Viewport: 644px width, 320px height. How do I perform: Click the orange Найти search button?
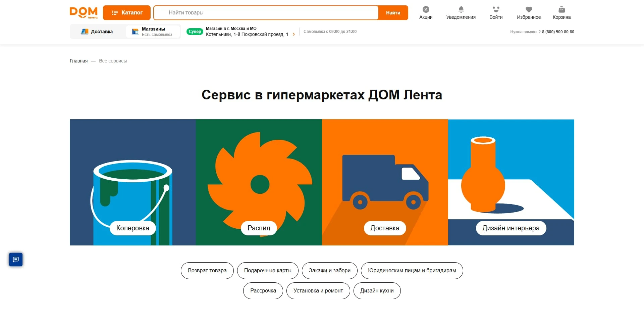point(393,13)
